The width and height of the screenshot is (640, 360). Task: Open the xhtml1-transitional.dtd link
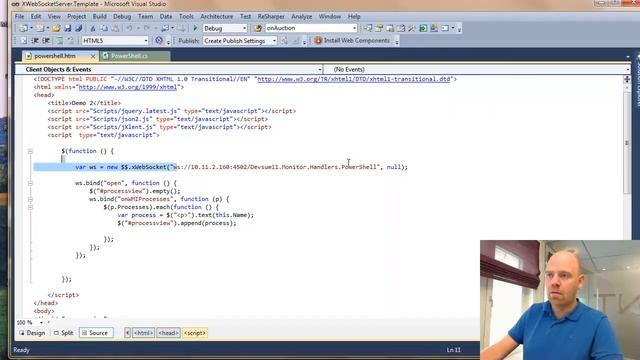click(353, 79)
